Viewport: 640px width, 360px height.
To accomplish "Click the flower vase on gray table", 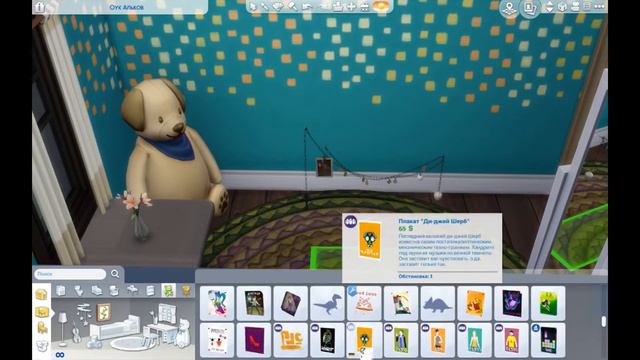I will click(137, 217).
